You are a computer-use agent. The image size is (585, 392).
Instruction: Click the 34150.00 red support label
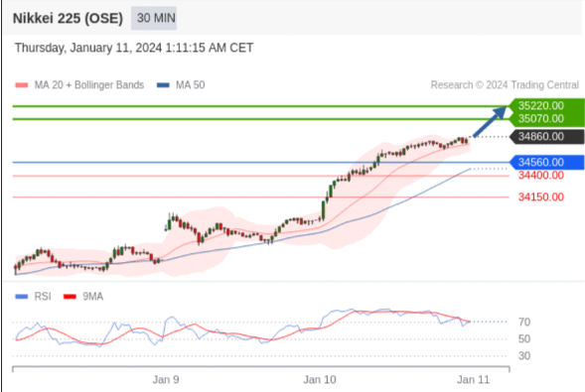pyautogui.click(x=541, y=197)
